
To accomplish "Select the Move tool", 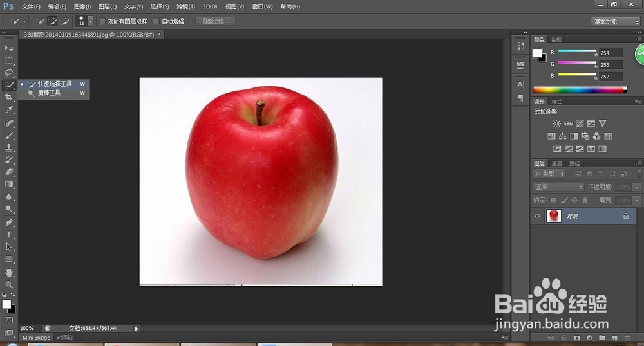I will pyautogui.click(x=8, y=48).
